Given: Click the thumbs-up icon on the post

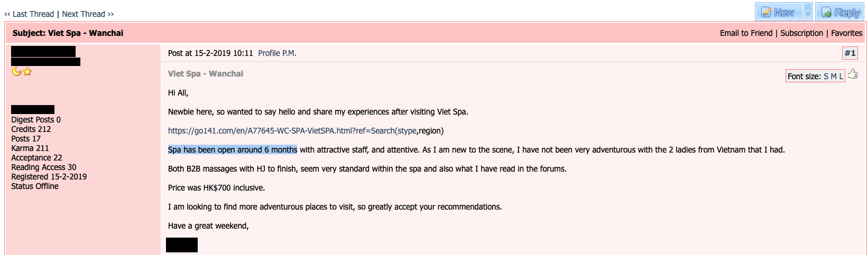Looking at the screenshot, I should (853, 74).
